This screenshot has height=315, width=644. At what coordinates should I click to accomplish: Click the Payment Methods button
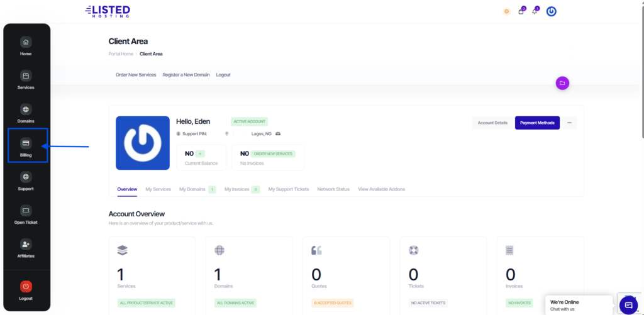click(537, 123)
